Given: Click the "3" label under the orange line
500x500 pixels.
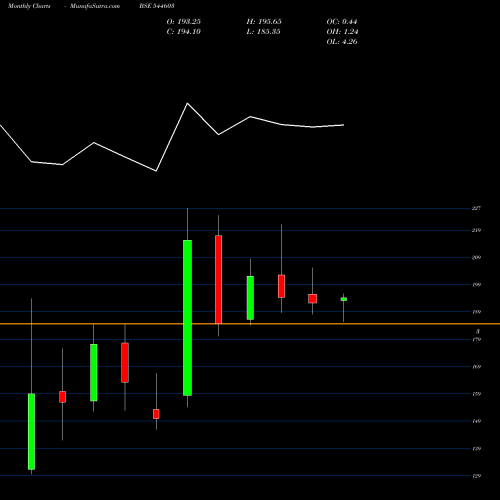Looking at the screenshot, I should [478, 331].
